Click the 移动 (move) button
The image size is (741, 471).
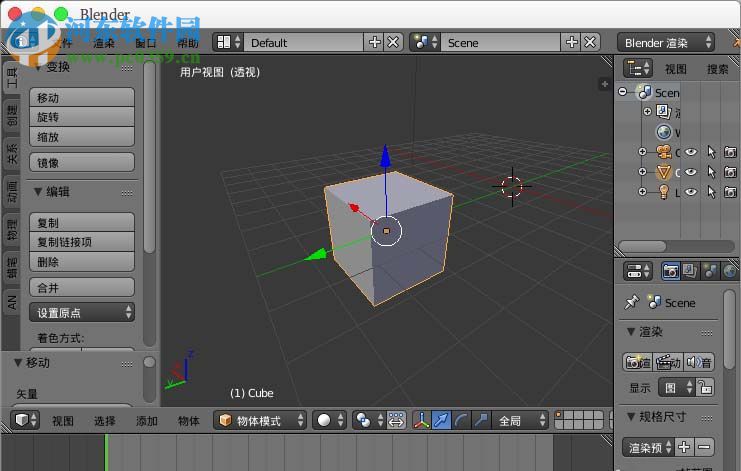tap(82, 97)
